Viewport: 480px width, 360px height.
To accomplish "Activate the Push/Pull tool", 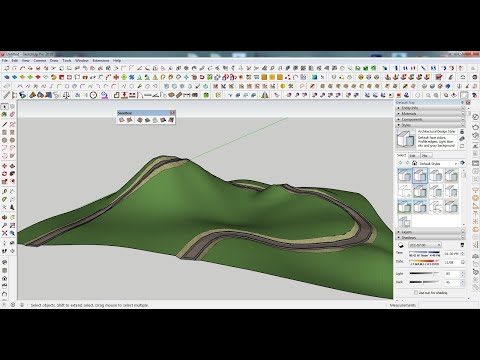I will [12, 166].
